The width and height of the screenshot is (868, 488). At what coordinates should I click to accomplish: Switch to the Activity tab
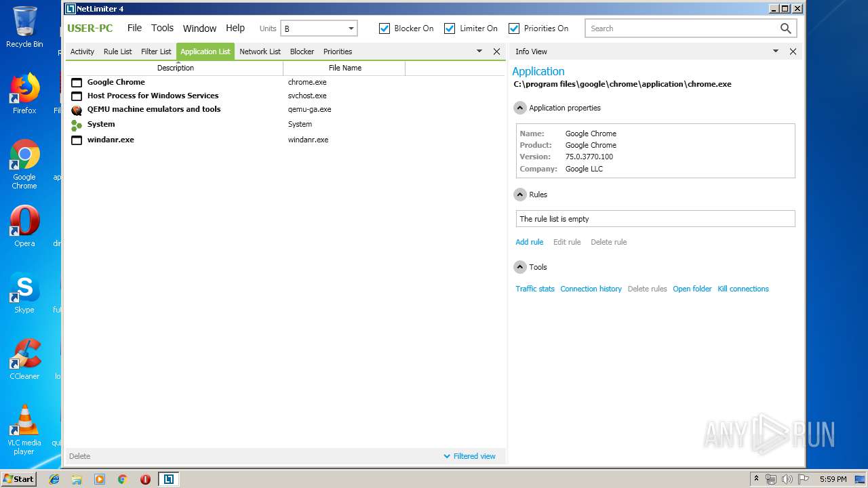click(82, 52)
